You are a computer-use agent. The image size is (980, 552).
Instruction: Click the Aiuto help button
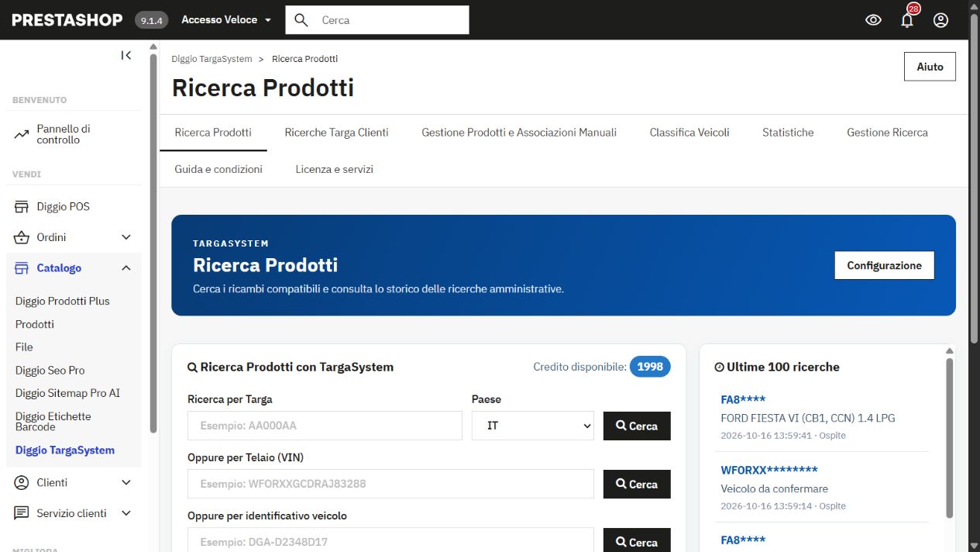coord(930,67)
